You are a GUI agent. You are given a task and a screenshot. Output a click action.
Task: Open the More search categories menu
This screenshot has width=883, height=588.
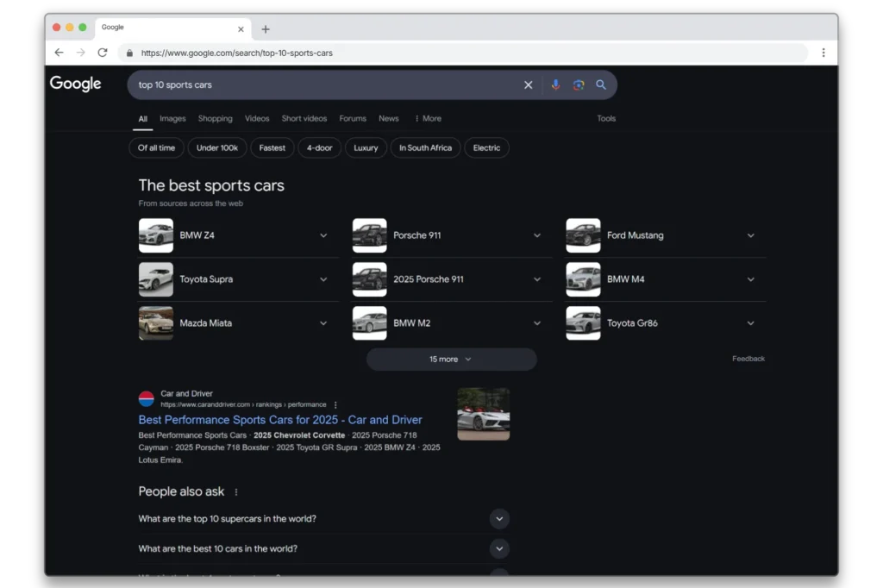(428, 119)
